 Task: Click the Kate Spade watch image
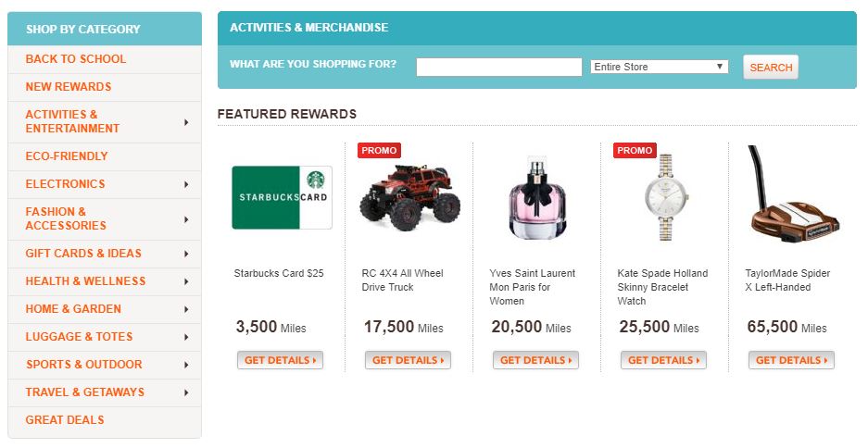tap(663, 197)
